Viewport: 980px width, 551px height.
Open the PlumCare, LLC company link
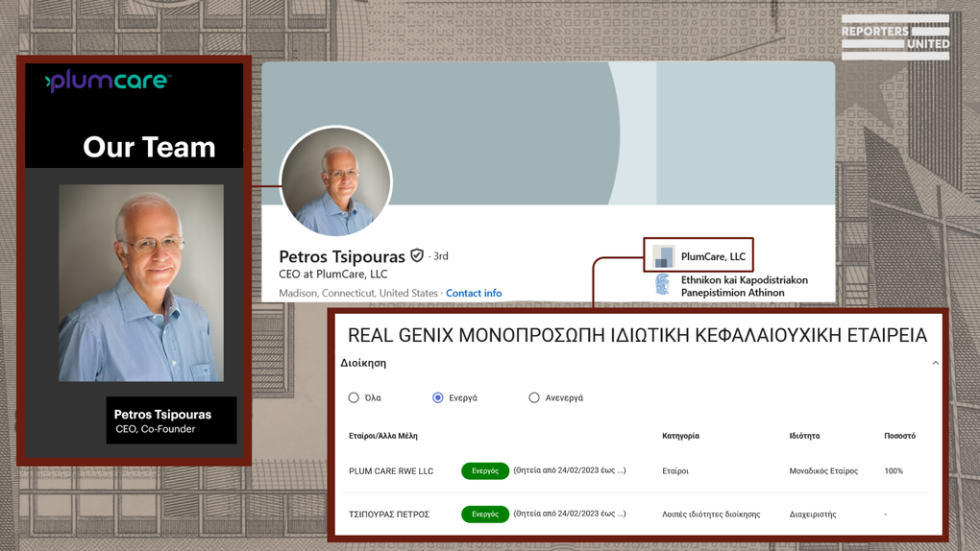[713, 256]
